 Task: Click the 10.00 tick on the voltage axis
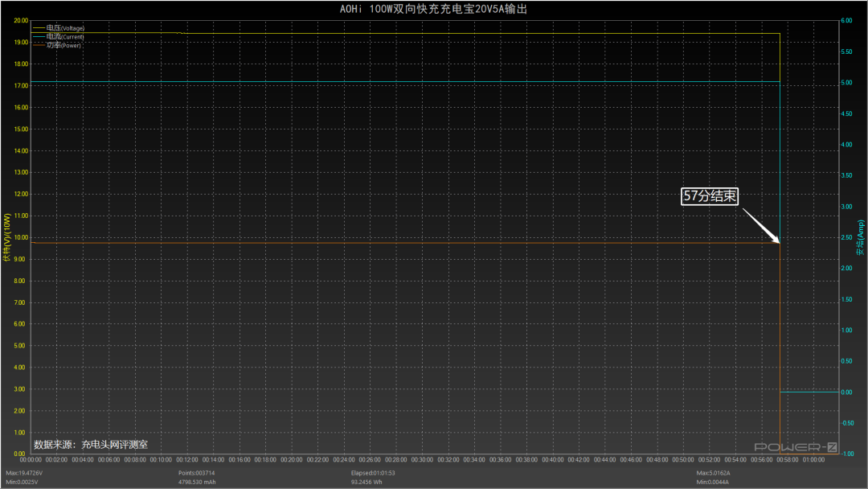click(21, 237)
